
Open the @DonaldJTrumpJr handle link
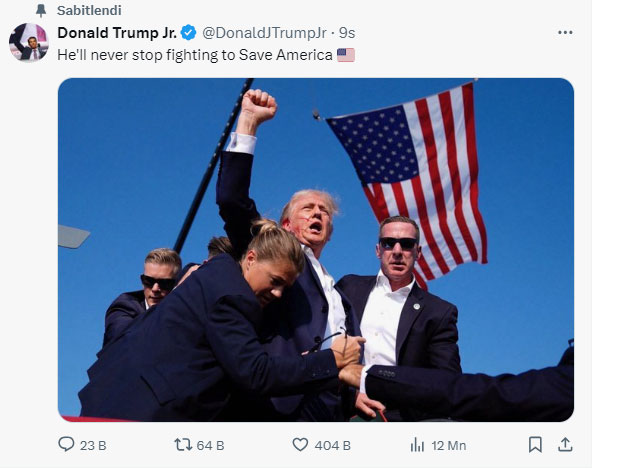[264, 33]
